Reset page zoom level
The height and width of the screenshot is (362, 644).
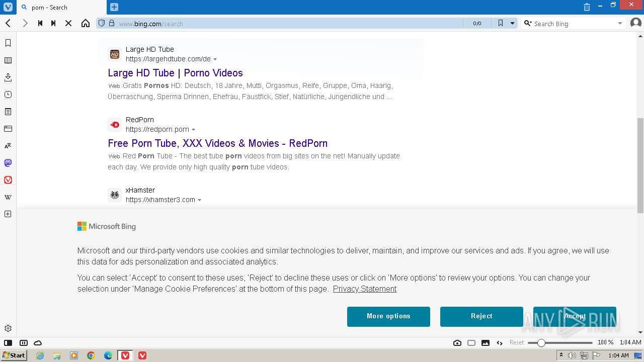coord(517,342)
